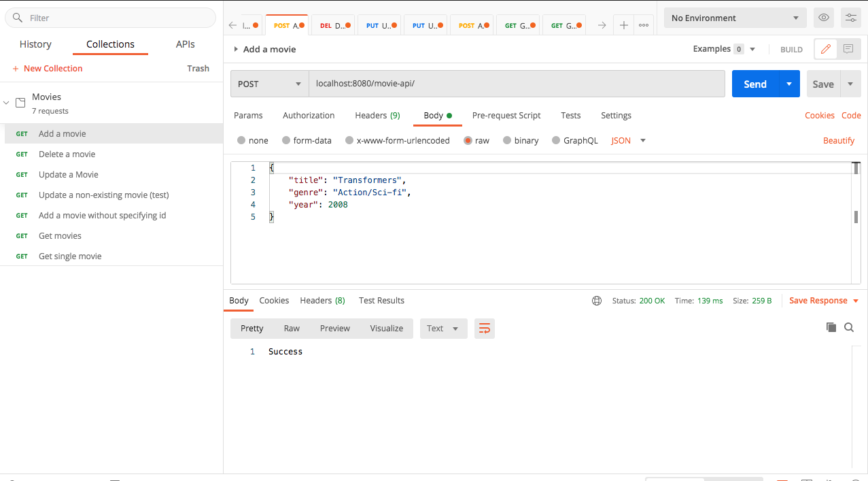
Task: Click the Movies collection folder icon
Action: (20, 103)
